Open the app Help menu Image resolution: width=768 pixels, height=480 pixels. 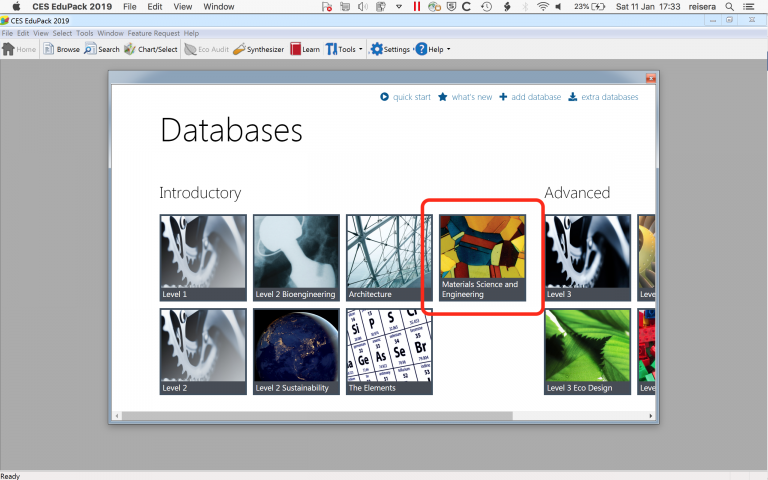tap(191, 33)
